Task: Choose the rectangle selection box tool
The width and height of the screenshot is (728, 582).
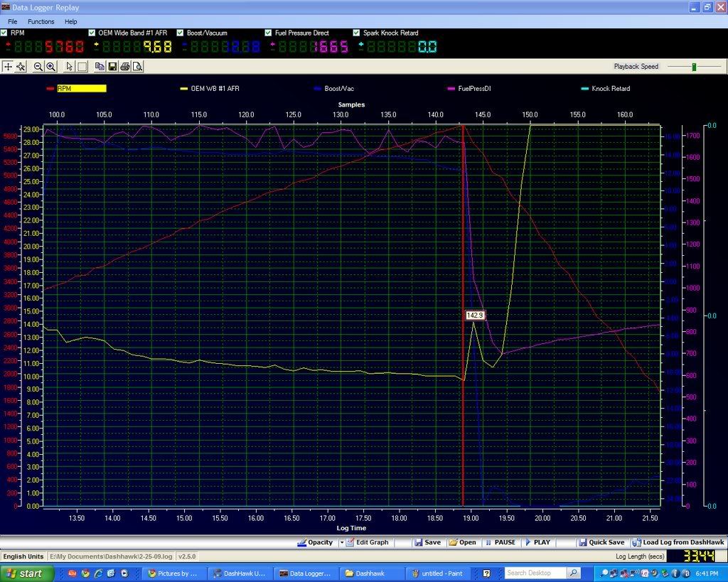Action: coord(82,66)
